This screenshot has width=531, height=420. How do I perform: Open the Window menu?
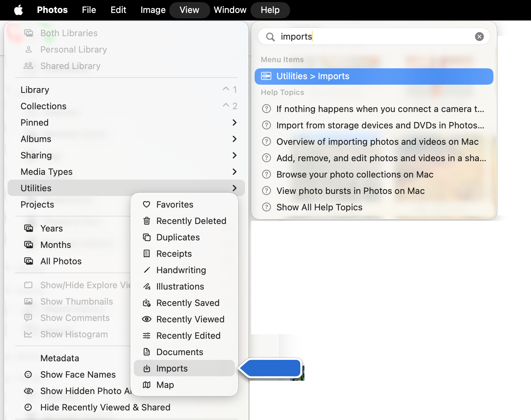coord(230,10)
